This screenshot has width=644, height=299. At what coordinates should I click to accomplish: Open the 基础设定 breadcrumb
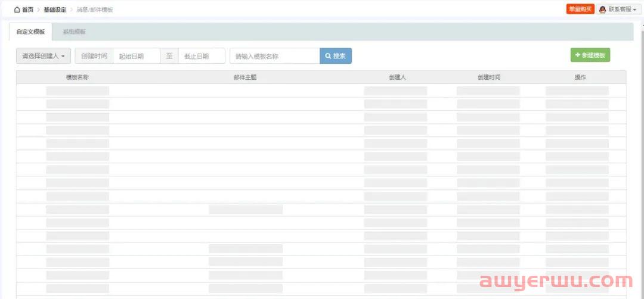click(x=55, y=10)
